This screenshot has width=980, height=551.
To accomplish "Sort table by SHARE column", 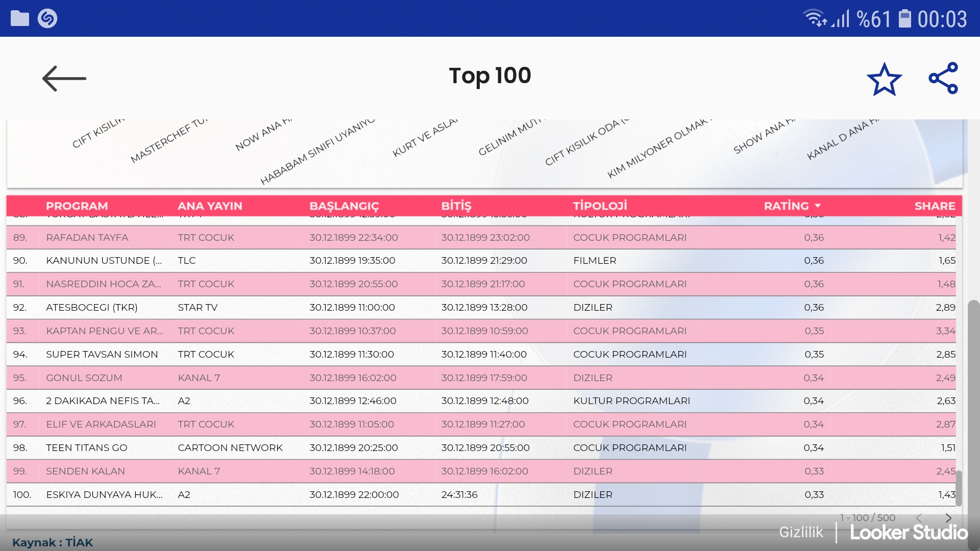I will [934, 206].
